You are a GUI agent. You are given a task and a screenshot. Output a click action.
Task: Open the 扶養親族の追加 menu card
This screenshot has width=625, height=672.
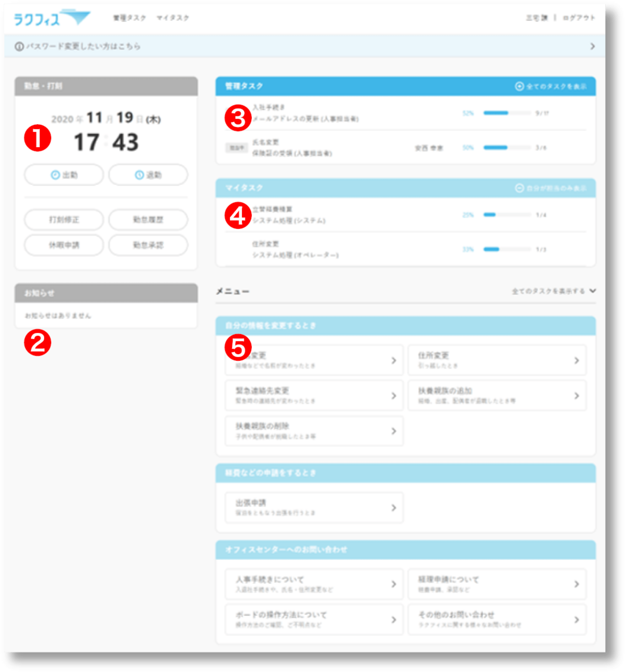497,395
